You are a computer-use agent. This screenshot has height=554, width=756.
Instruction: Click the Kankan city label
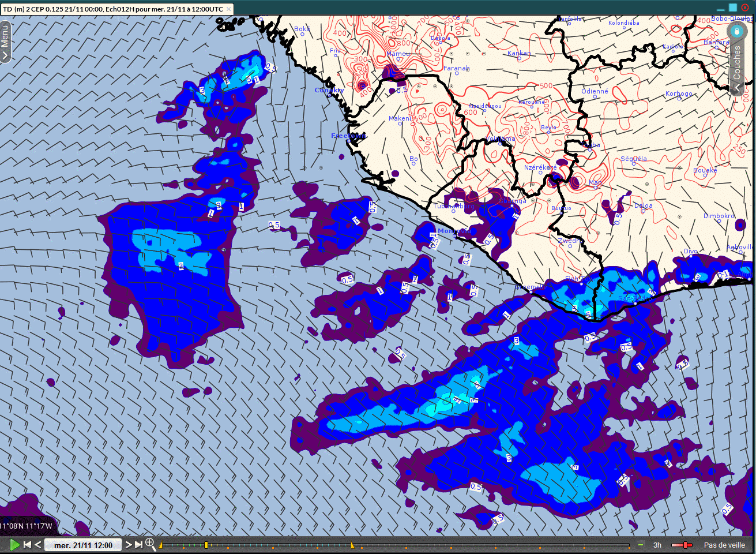(x=518, y=53)
